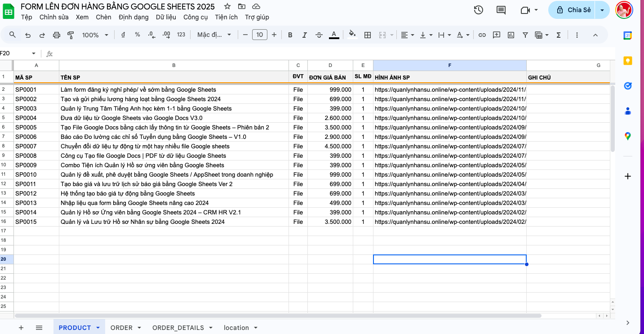Viewport: 644px width, 334px height.
Task: Open the ORDER tab's dropdown menu
Action: (x=139, y=328)
